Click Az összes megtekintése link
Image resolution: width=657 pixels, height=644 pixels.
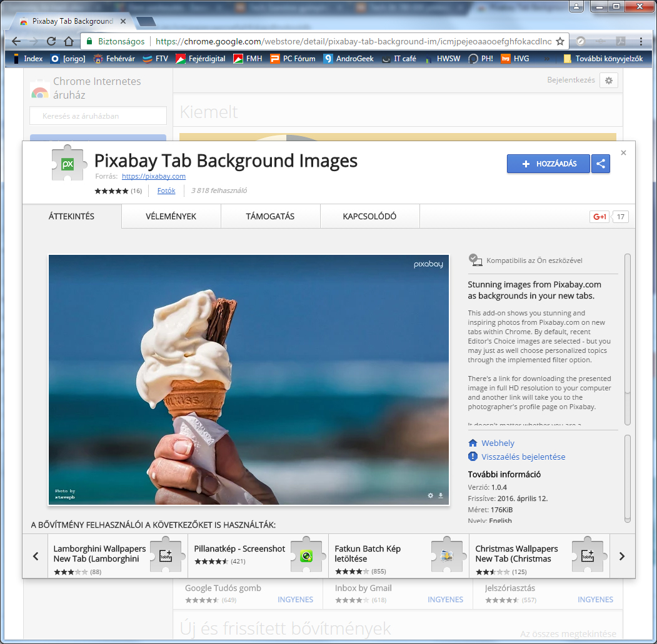tap(568, 633)
